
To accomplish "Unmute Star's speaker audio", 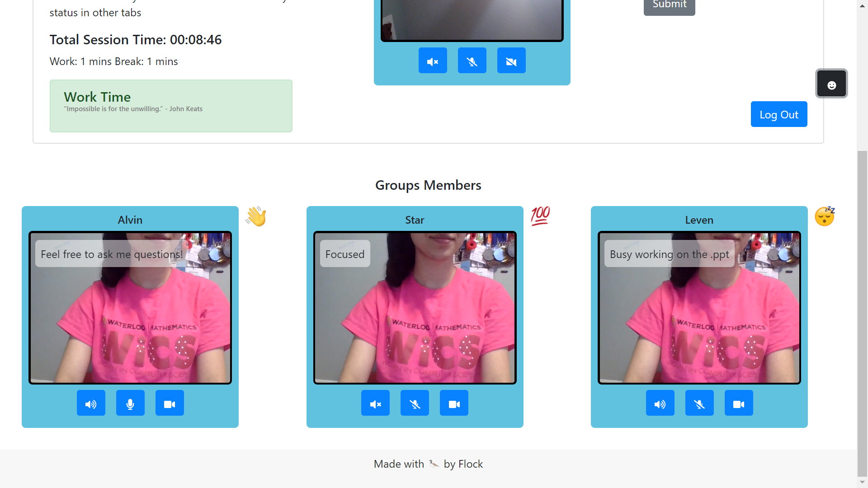I will point(375,403).
